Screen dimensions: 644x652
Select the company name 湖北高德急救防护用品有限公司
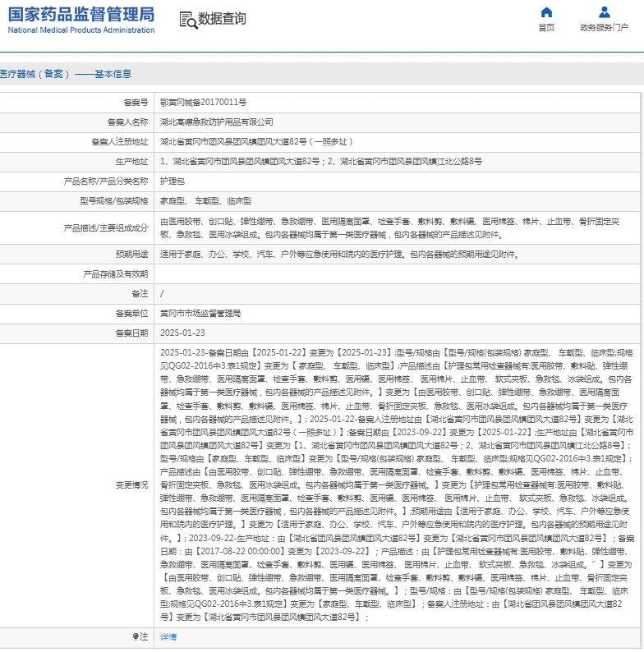[x=217, y=122]
